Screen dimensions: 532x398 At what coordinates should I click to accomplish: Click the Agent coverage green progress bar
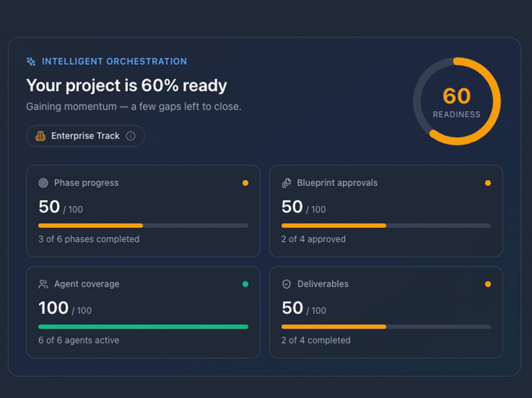(x=143, y=327)
